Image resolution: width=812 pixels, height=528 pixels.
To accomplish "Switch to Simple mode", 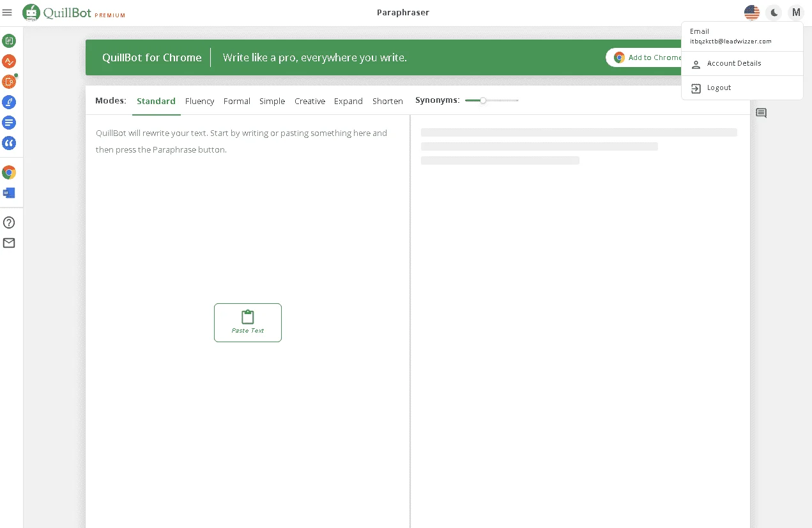I will pyautogui.click(x=272, y=102).
